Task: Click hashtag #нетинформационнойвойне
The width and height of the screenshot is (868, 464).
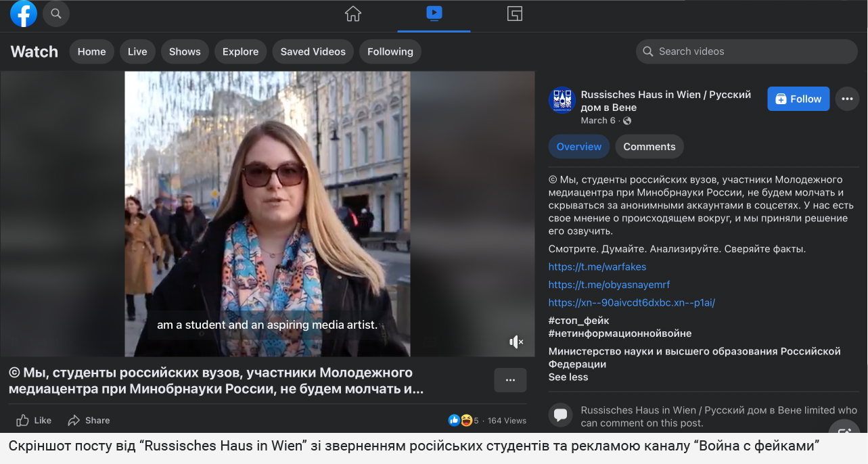Action: pos(620,333)
